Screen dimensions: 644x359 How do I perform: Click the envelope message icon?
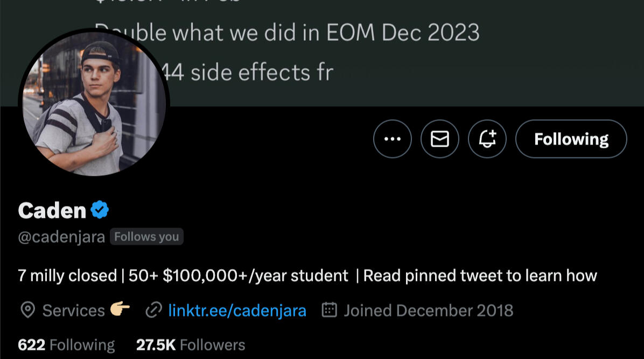click(439, 139)
